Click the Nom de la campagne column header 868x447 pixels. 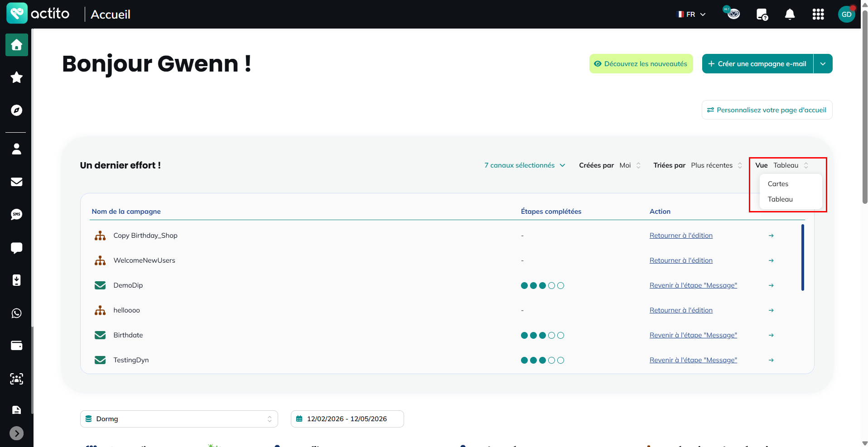pyautogui.click(x=126, y=211)
